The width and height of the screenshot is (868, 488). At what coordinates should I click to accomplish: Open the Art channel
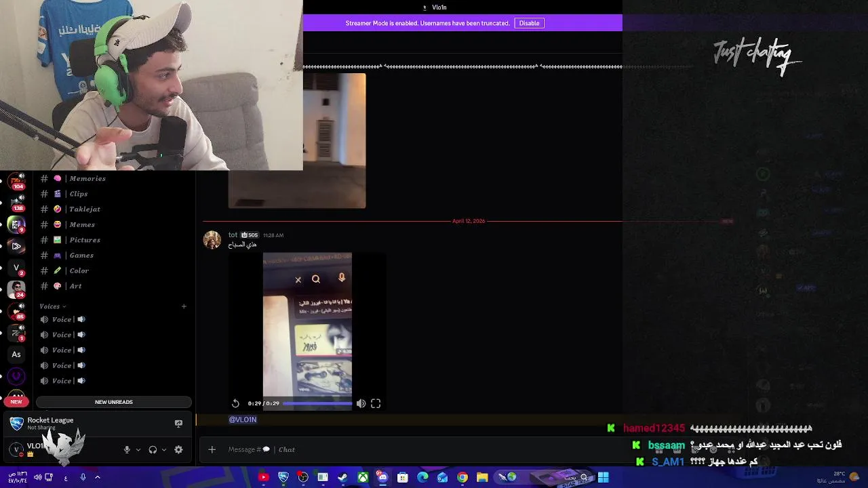[114, 286]
